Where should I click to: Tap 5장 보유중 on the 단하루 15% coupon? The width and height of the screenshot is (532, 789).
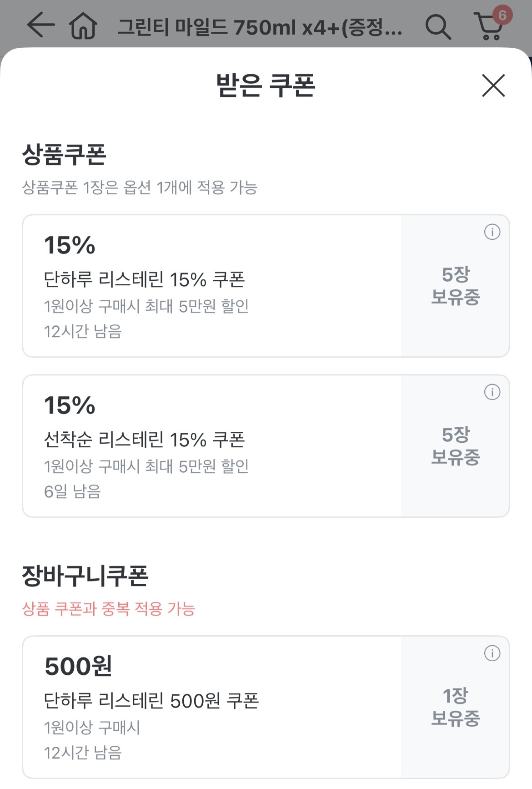455,286
